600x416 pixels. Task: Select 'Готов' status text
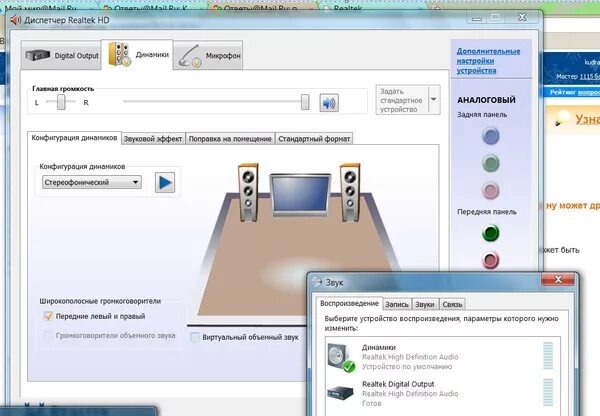pyautogui.click(x=372, y=403)
